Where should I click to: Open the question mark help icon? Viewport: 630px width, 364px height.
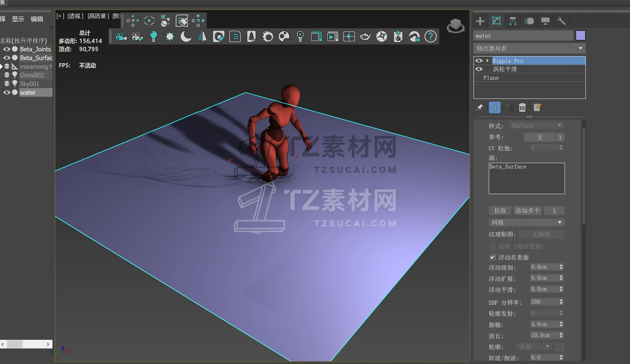pyautogui.click(x=430, y=37)
